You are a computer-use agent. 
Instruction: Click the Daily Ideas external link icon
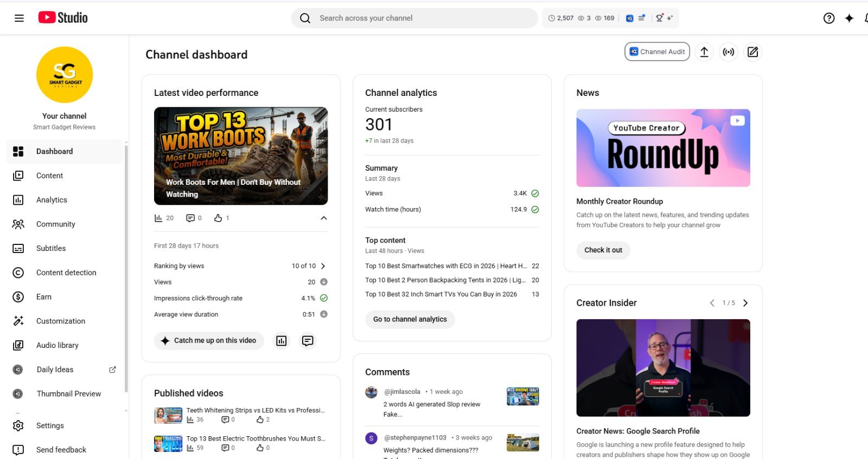click(x=112, y=370)
